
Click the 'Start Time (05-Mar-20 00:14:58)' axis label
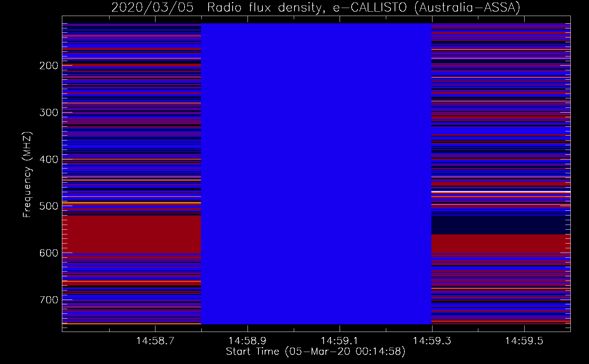[x=316, y=352]
